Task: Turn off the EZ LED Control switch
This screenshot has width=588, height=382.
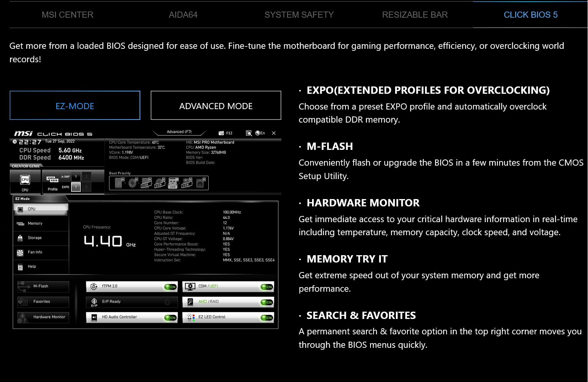Action: [x=266, y=317]
